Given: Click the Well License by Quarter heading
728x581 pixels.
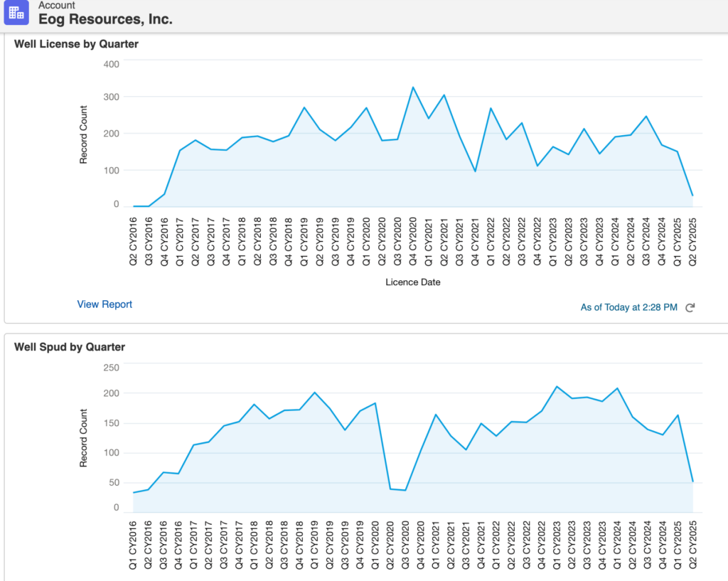Looking at the screenshot, I should tap(76, 44).
